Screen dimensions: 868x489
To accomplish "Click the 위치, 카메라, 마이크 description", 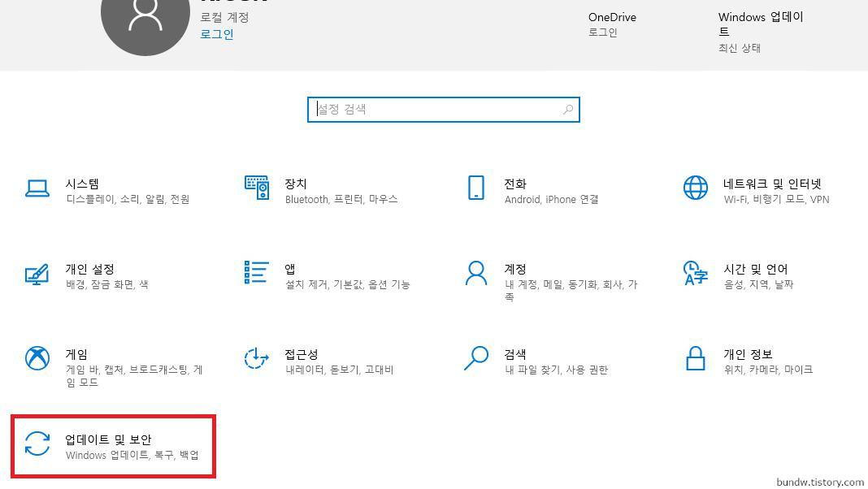I will pyautogui.click(x=768, y=370).
